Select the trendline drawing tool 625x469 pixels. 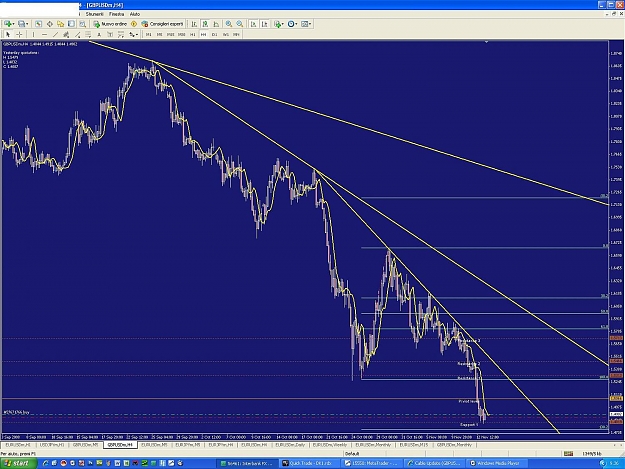[x=55, y=35]
